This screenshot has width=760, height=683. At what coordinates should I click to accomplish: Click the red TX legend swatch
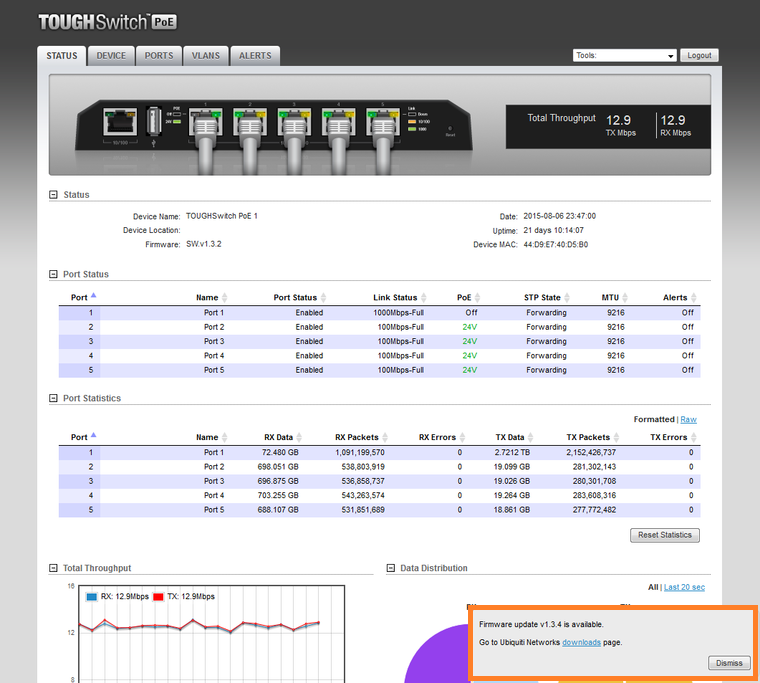coord(158,597)
